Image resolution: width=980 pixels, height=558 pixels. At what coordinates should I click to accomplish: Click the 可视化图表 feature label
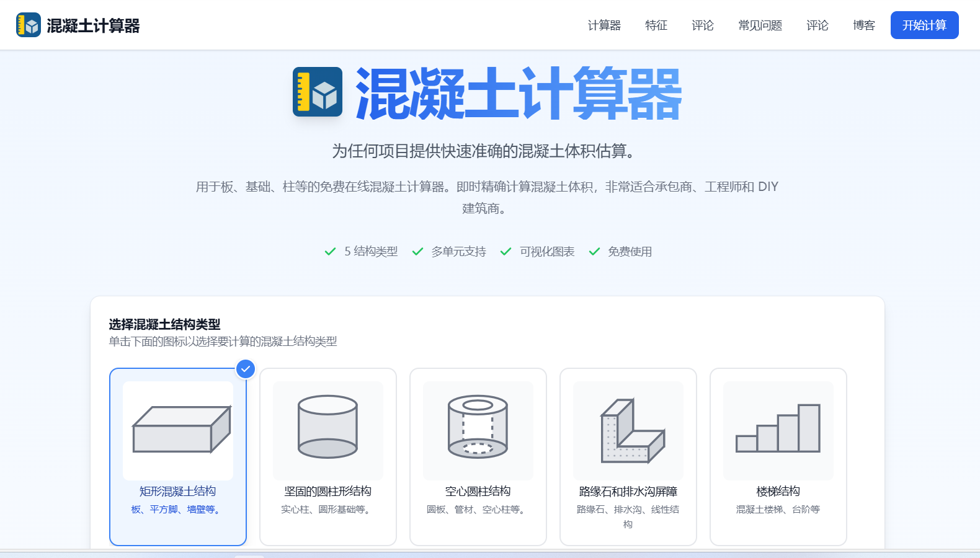tap(547, 251)
